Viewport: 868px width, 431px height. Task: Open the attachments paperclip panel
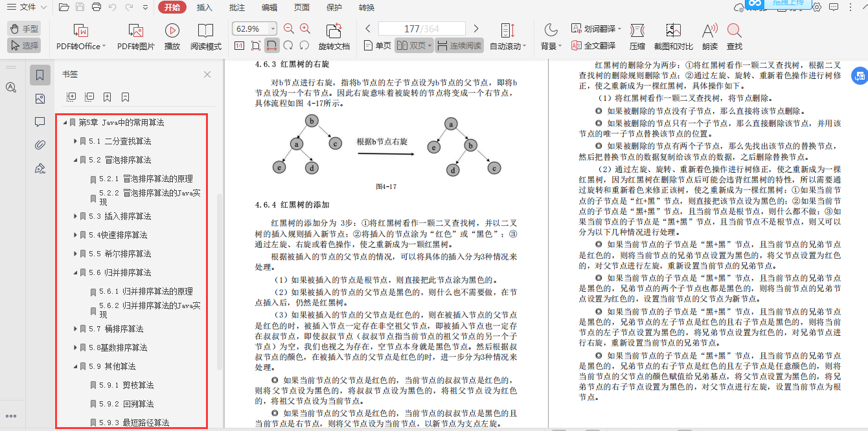[x=40, y=145]
